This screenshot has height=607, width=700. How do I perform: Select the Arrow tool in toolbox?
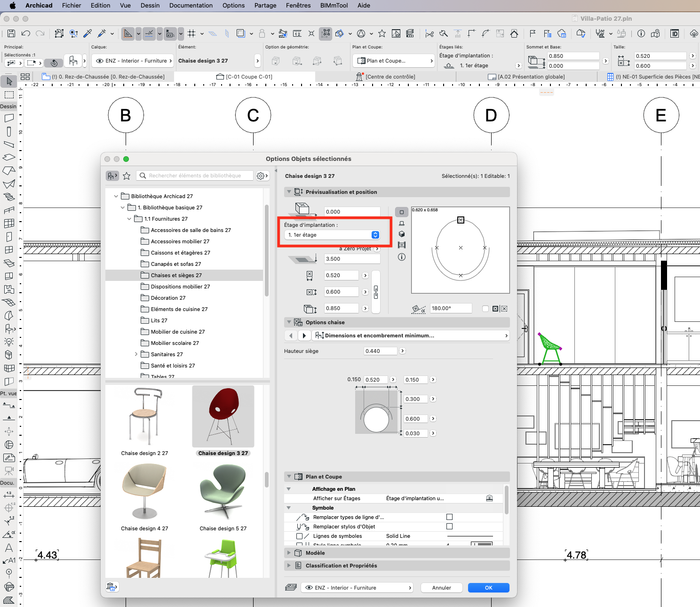(9, 81)
